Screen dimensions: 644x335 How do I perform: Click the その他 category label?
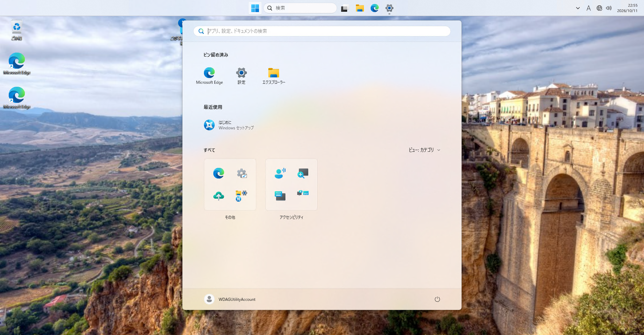230,217
